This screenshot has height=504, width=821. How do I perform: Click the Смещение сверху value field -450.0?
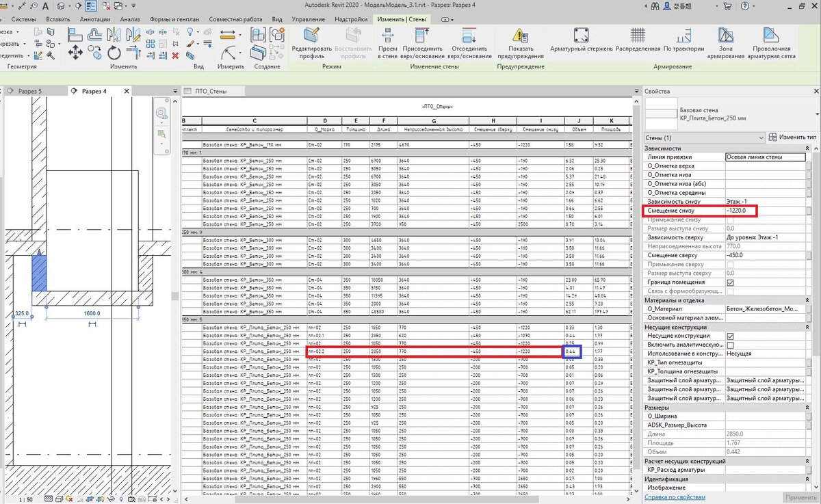pyautogui.click(x=765, y=255)
